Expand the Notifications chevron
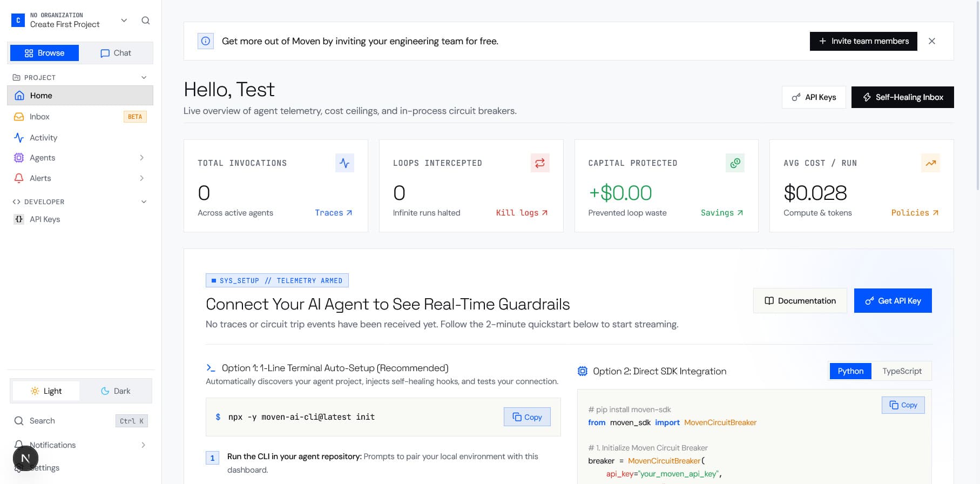Image resolution: width=980 pixels, height=484 pixels. click(x=143, y=445)
